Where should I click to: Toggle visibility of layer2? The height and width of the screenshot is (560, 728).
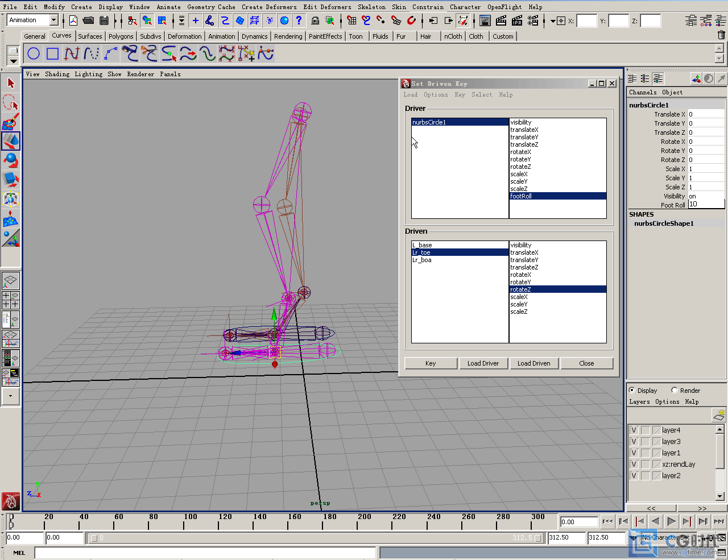(634, 476)
